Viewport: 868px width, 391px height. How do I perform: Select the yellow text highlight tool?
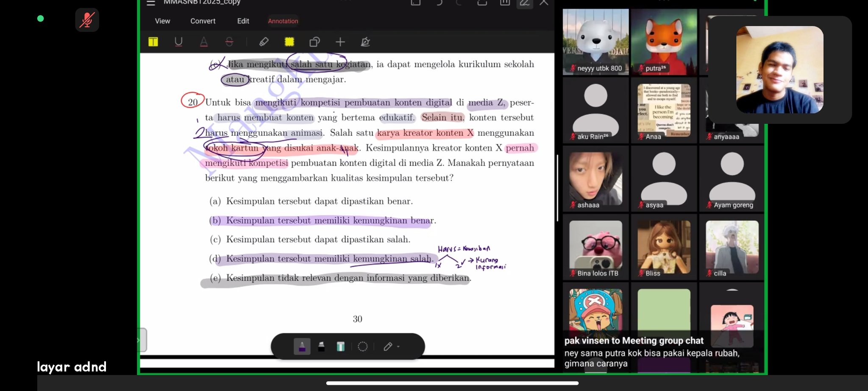point(153,42)
